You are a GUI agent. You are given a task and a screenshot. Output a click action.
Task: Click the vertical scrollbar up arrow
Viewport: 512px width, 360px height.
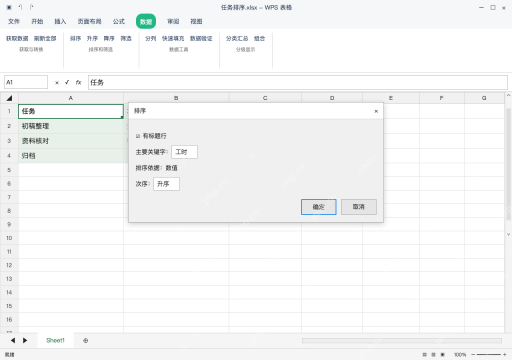coord(508,95)
